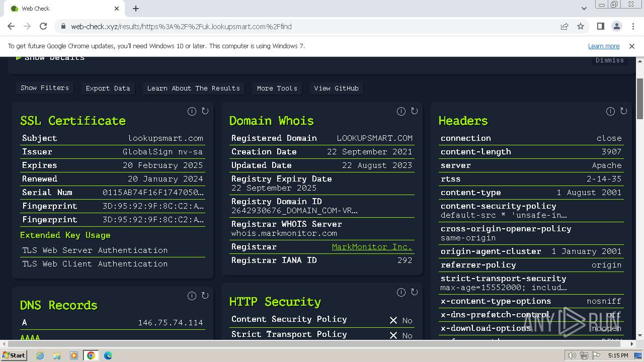Open info icon on SSL Certificate card
Viewport: 644px width, 362px height.
[192, 112]
